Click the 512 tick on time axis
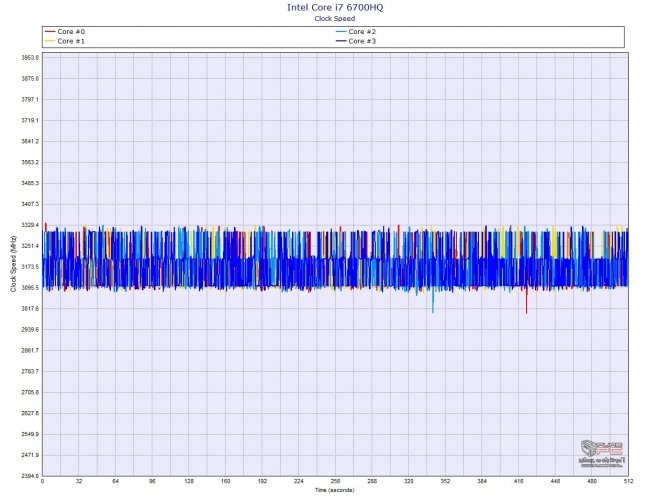Screen dimensions: 670x502 (628, 481)
